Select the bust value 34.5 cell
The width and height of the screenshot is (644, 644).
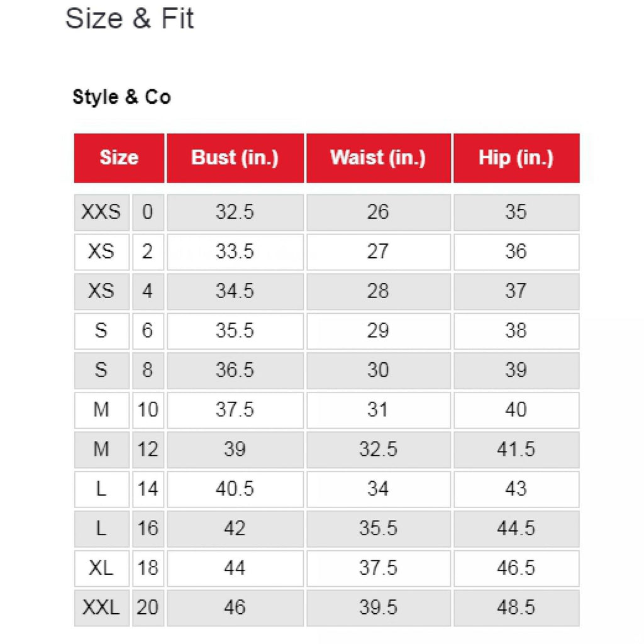(x=235, y=291)
